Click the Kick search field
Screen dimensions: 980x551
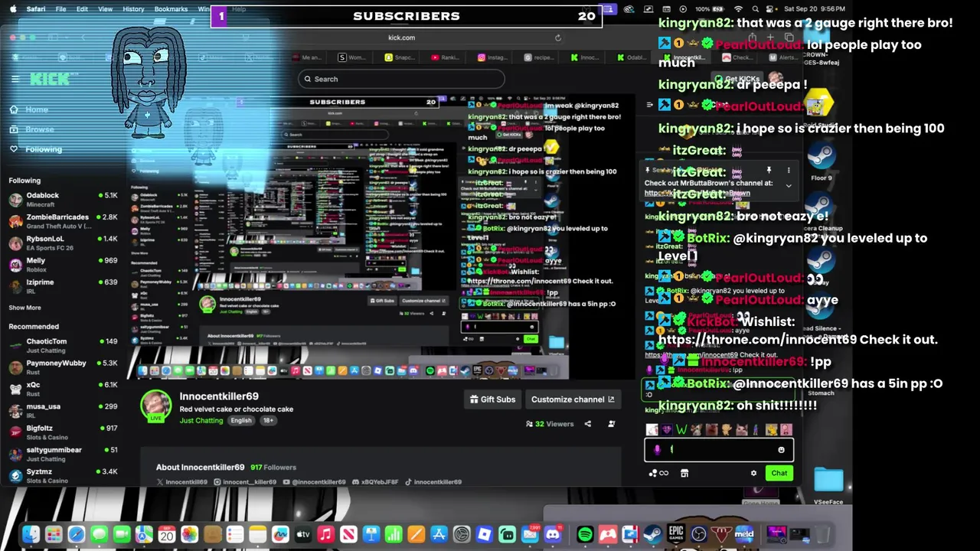(x=402, y=79)
